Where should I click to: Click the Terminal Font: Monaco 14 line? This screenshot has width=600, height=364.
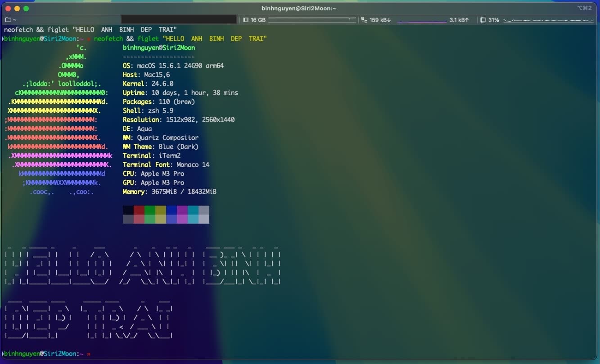166,165
